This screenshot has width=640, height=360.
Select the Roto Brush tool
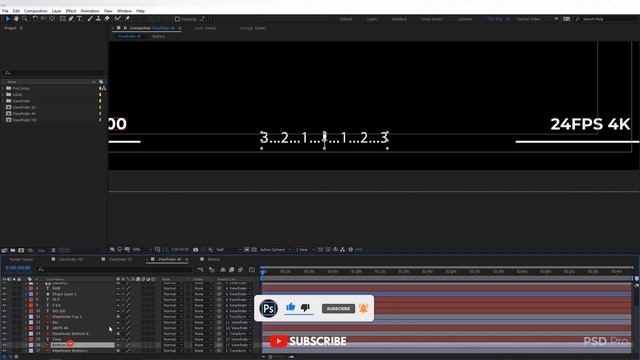118,19
